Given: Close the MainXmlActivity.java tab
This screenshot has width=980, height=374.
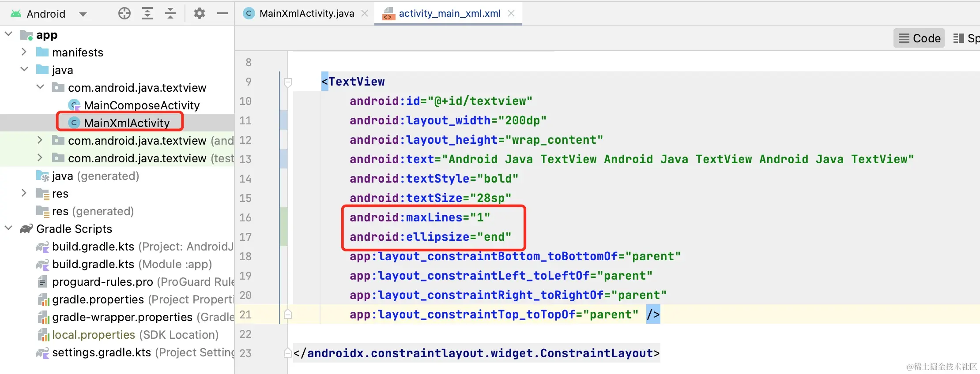Looking at the screenshot, I should 365,14.
